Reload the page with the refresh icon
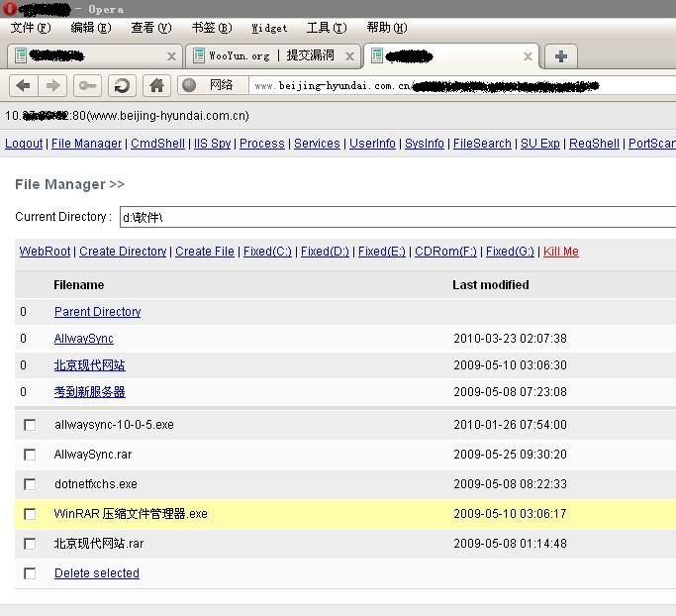The height and width of the screenshot is (616, 676). click(122, 86)
